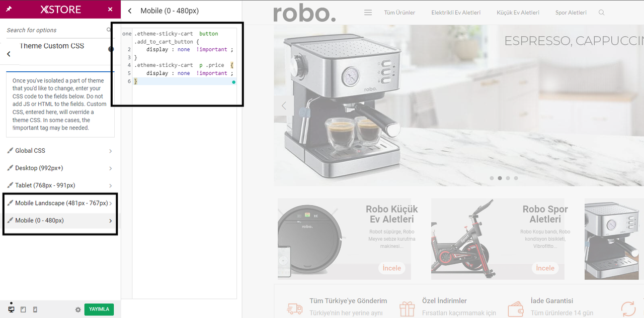Image resolution: width=644 pixels, height=318 pixels.
Task: Click the delivery truck icon
Action: (295, 308)
